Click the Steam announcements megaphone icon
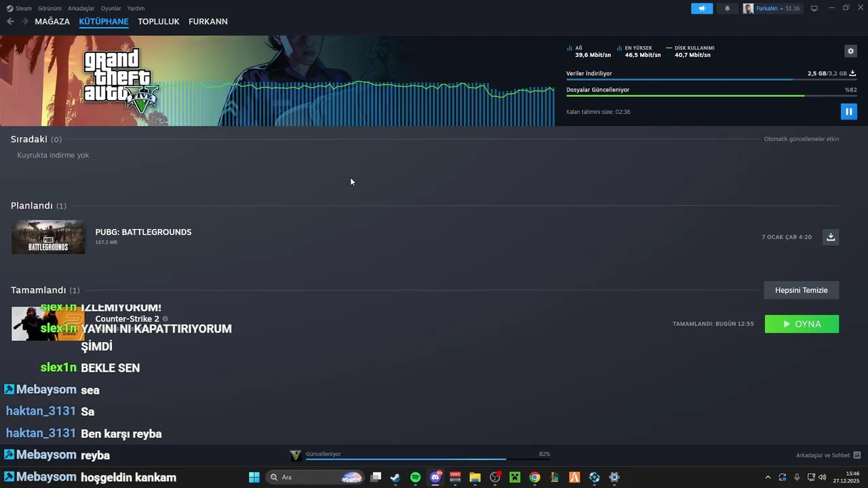 [x=702, y=8]
